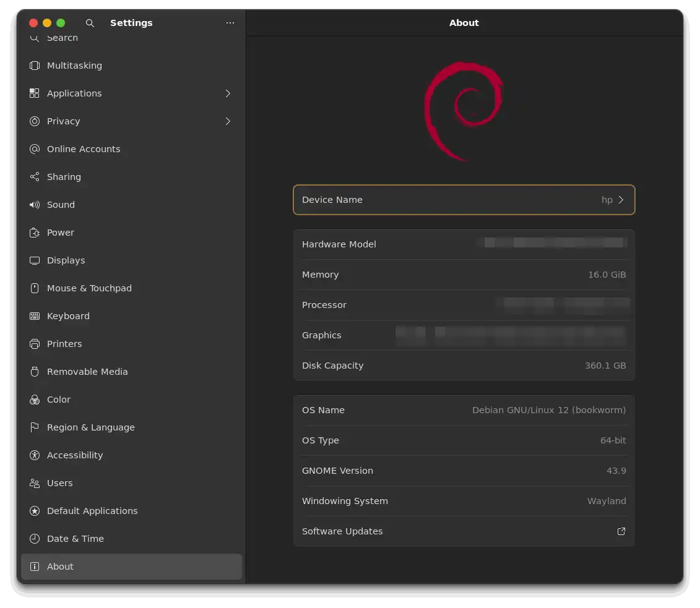
Task: Click the Removable Media icon
Action: [x=35, y=372]
